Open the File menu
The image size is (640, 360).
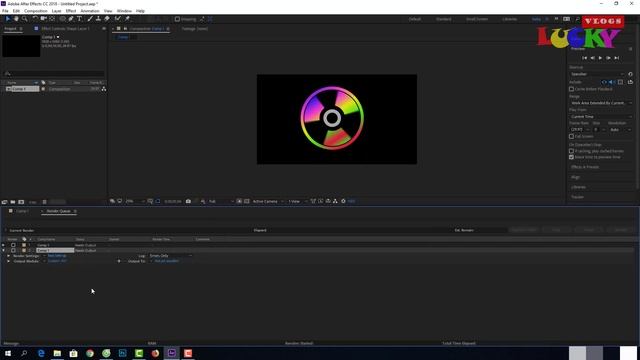pyautogui.click(x=5, y=11)
